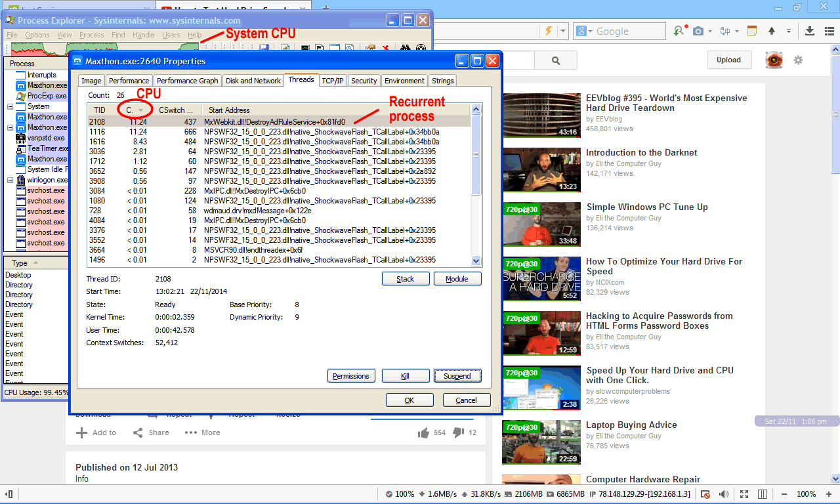Zoom in with the plus button in status bar
The image size is (840, 504).
[x=830, y=494]
